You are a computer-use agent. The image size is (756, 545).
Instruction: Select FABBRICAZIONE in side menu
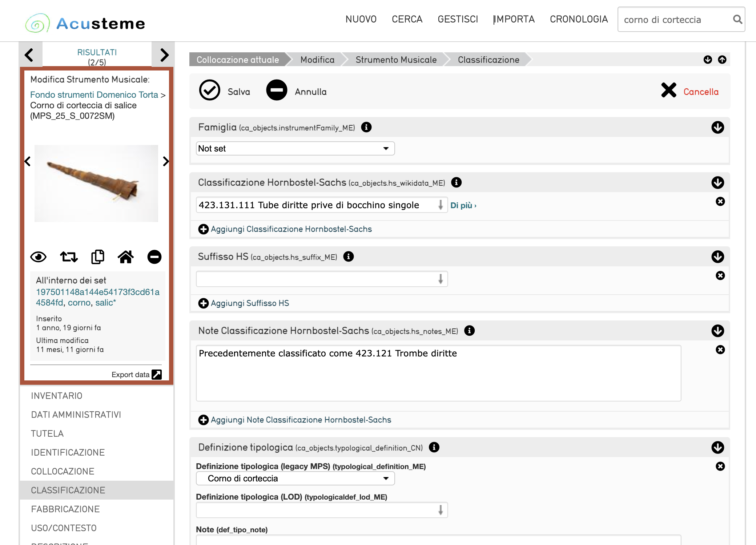pyautogui.click(x=65, y=509)
